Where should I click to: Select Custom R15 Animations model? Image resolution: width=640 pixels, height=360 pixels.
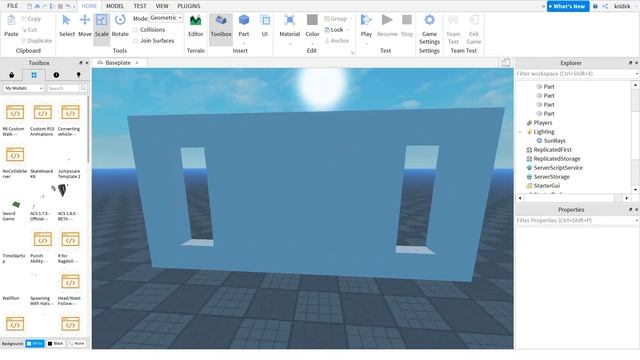42,120
